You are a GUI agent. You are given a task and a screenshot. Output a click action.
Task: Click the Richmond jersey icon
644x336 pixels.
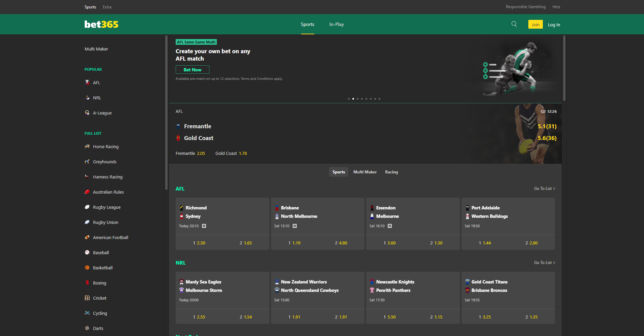(x=181, y=208)
